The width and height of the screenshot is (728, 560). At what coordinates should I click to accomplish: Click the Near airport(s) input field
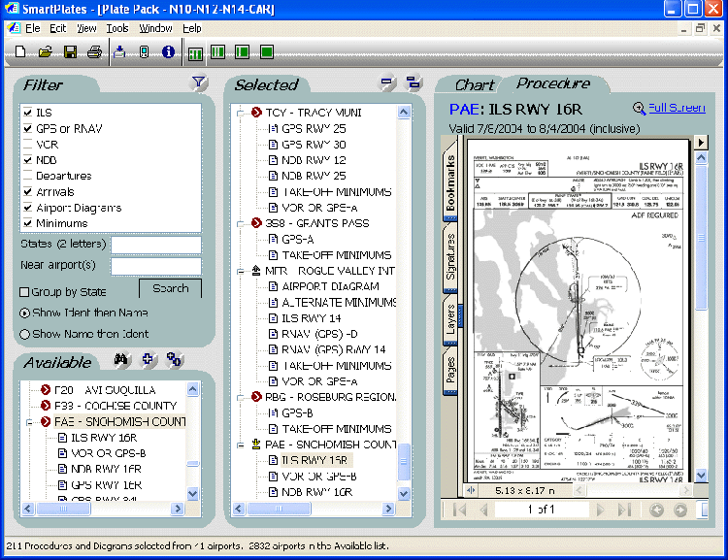tap(156, 266)
